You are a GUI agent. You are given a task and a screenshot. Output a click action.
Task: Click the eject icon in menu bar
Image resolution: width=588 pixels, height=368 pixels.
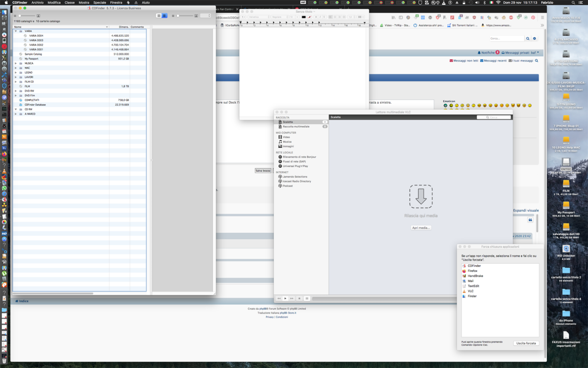point(136,3)
